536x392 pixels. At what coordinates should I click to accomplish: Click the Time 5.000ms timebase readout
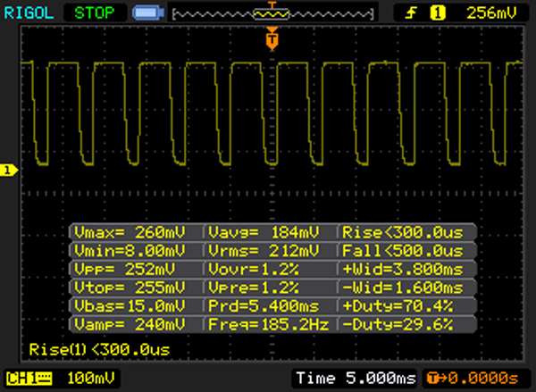[356, 379]
